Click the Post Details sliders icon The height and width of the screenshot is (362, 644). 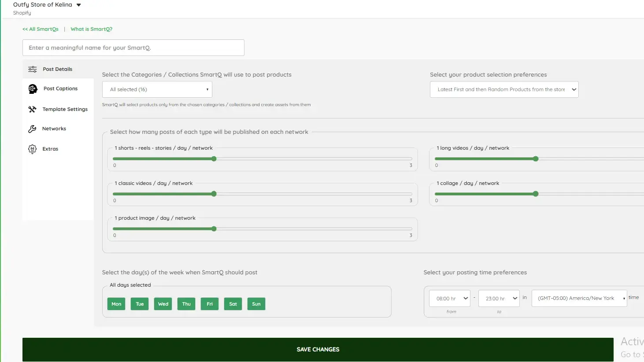[x=32, y=69]
